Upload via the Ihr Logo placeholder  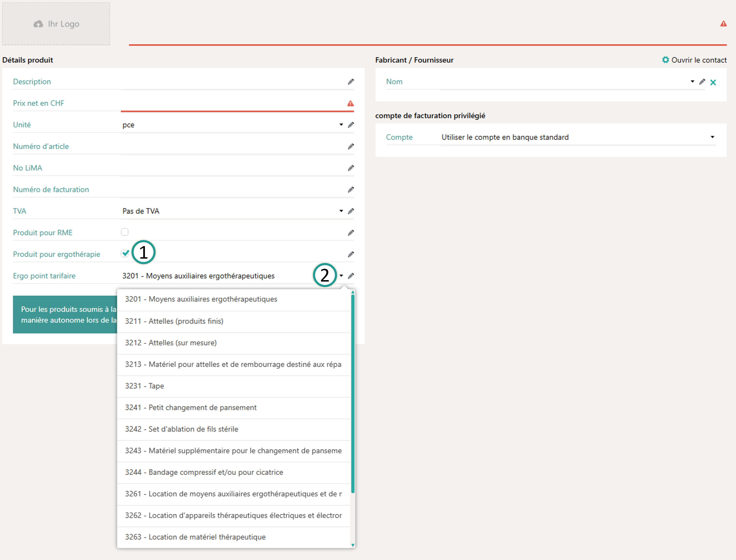pyautogui.click(x=56, y=24)
